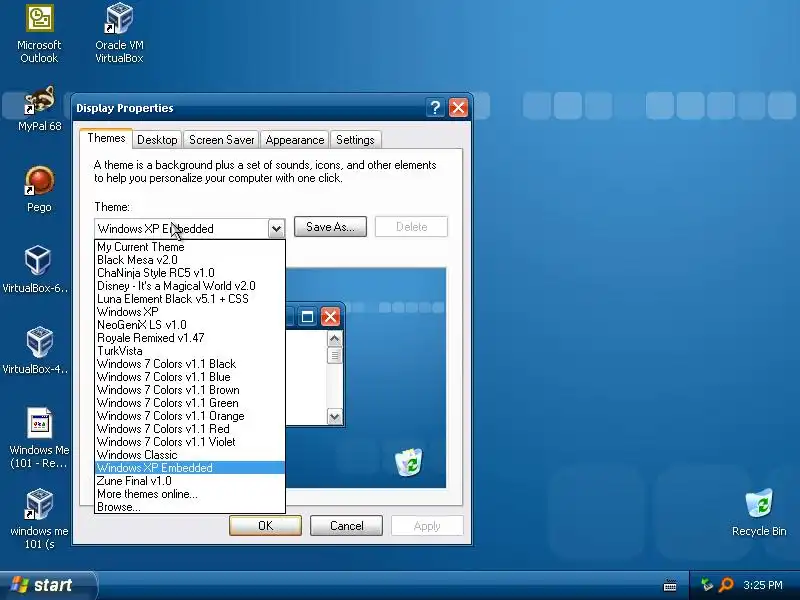Click the on-screen keyboard icon in the taskbar
This screenshot has height=600, width=800.
click(670, 585)
